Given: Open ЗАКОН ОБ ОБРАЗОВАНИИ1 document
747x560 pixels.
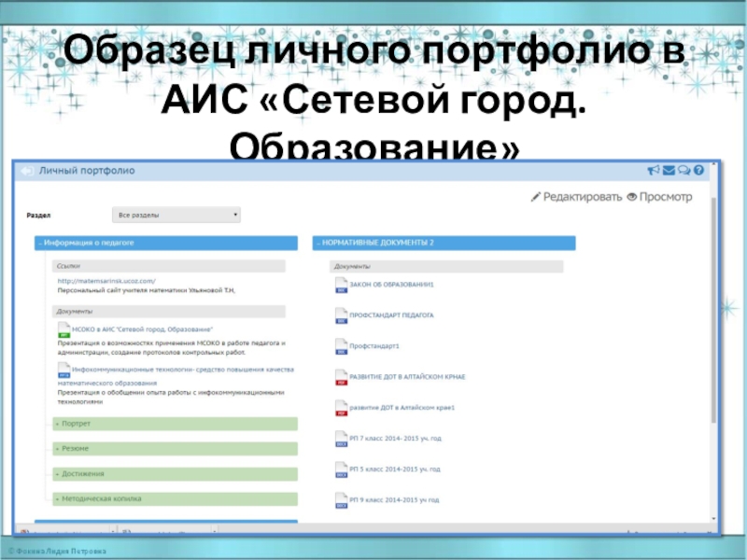Looking at the screenshot, I should coord(391,285).
